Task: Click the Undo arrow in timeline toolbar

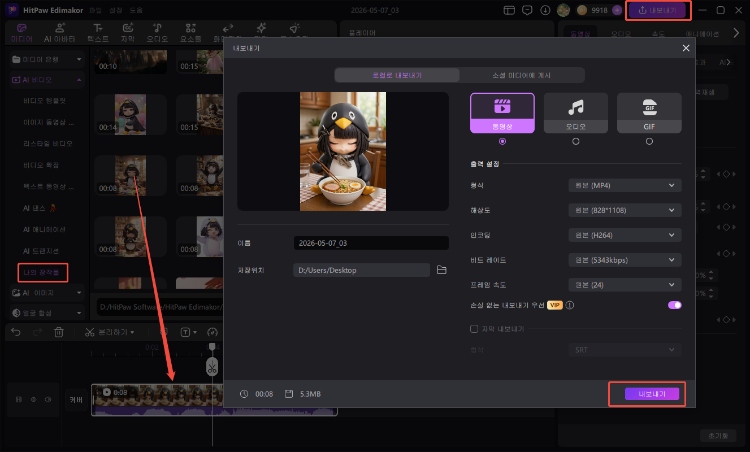Action: [16, 332]
